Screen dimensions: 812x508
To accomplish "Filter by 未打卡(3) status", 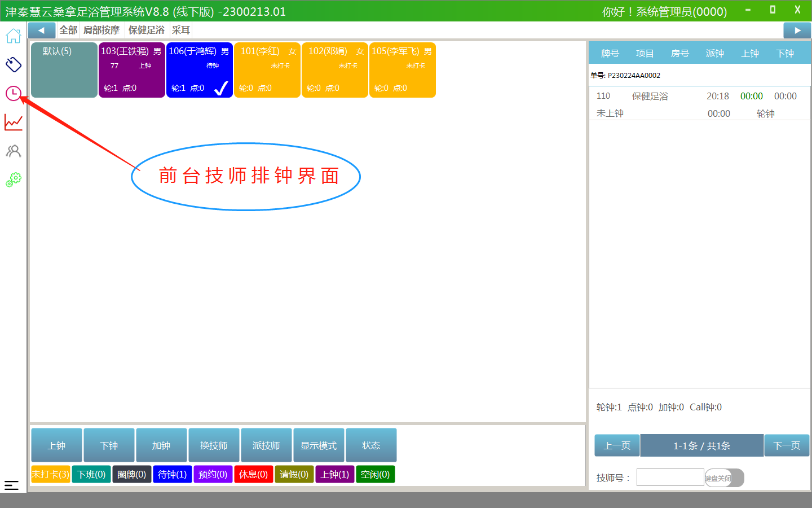I will (50, 474).
